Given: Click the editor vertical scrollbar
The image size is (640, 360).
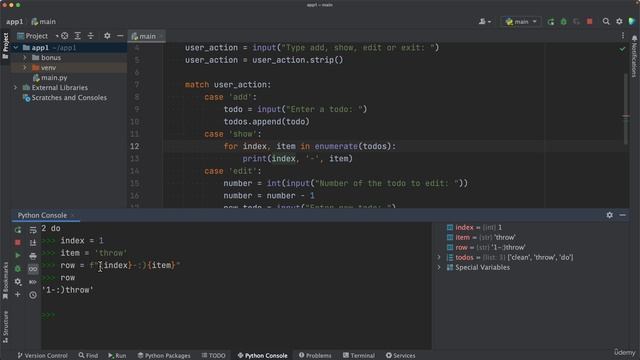Looking at the screenshot, I should pos(626,109).
